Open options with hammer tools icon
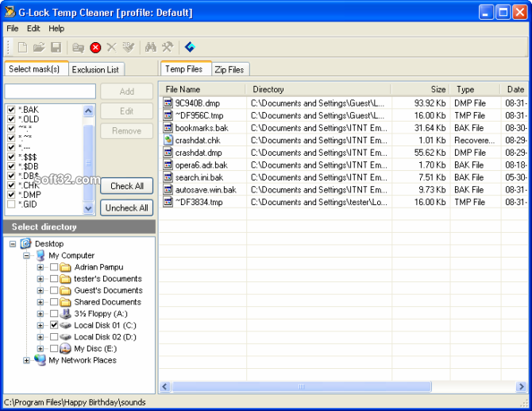This screenshot has height=411, width=532. (x=168, y=47)
